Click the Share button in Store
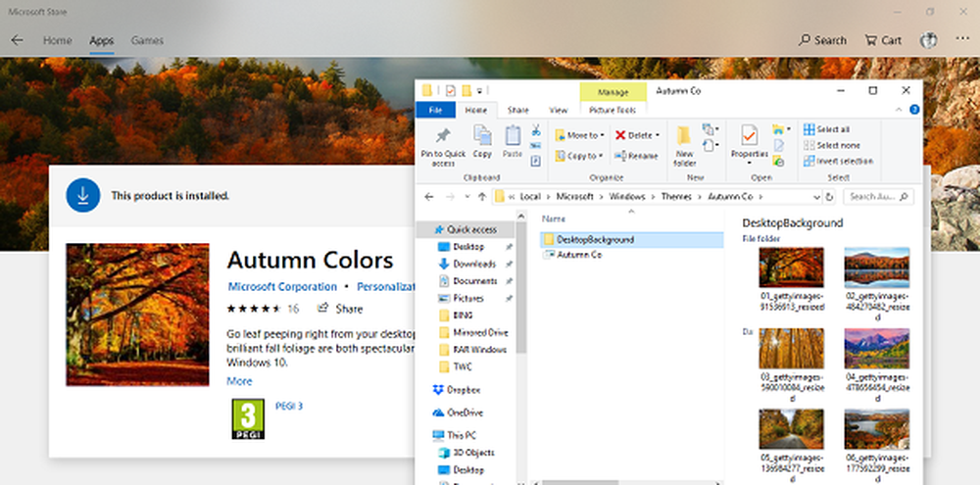This screenshot has width=980, height=485. (x=341, y=308)
